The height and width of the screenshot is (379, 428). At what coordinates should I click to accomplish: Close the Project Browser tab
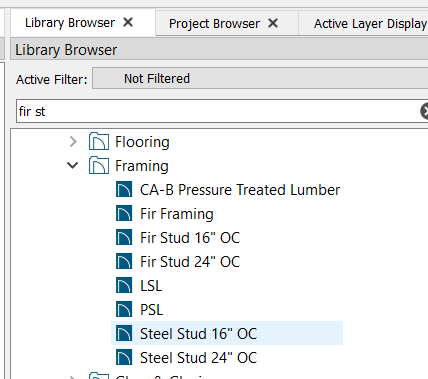[x=273, y=23]
